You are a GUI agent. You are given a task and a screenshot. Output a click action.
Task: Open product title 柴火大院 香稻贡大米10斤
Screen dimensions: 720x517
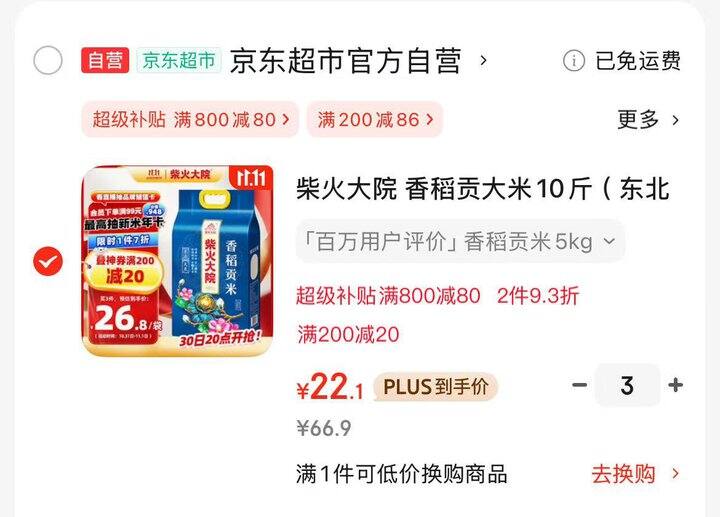[483, 188]
